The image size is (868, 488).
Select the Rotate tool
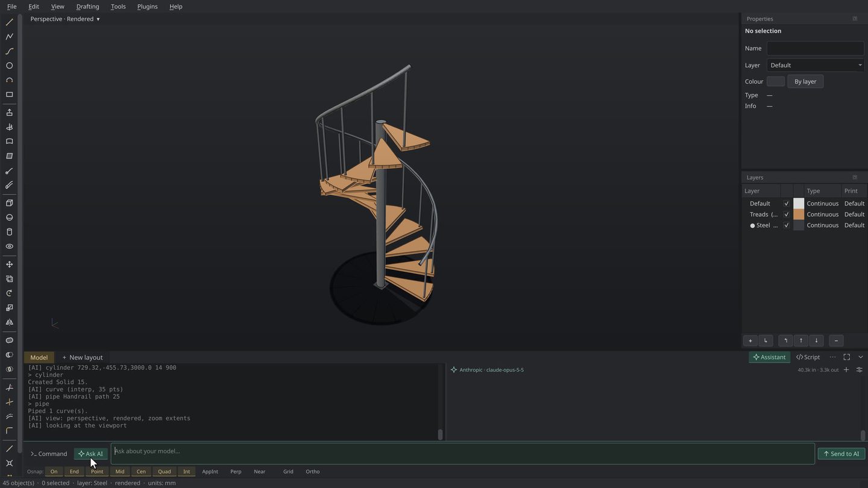pyautogui.click(x=9, y=293)
